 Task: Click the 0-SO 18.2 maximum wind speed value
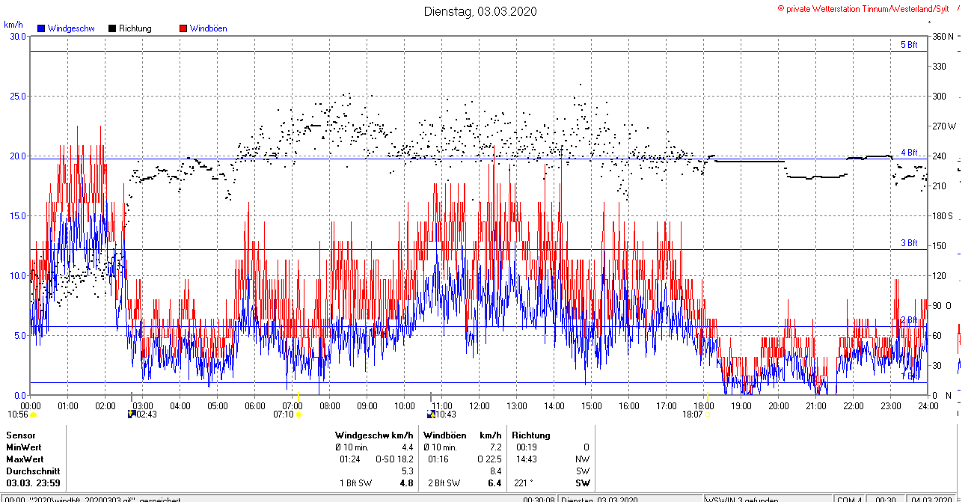(x=394, y=459)
